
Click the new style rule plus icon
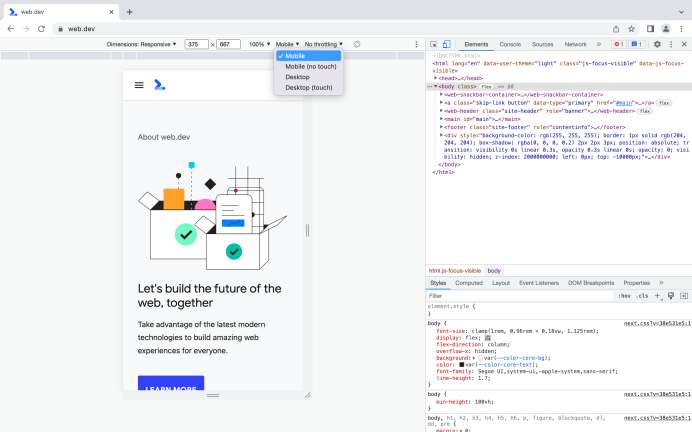[658, 296]
